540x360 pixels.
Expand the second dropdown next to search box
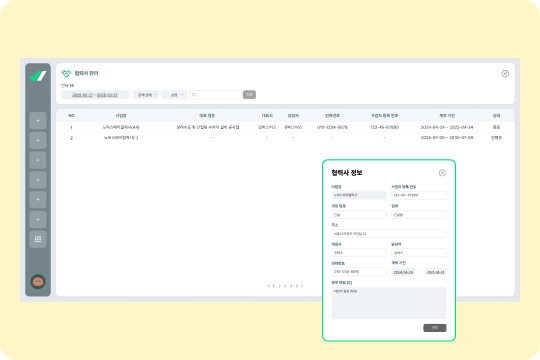tap(174, 95)
